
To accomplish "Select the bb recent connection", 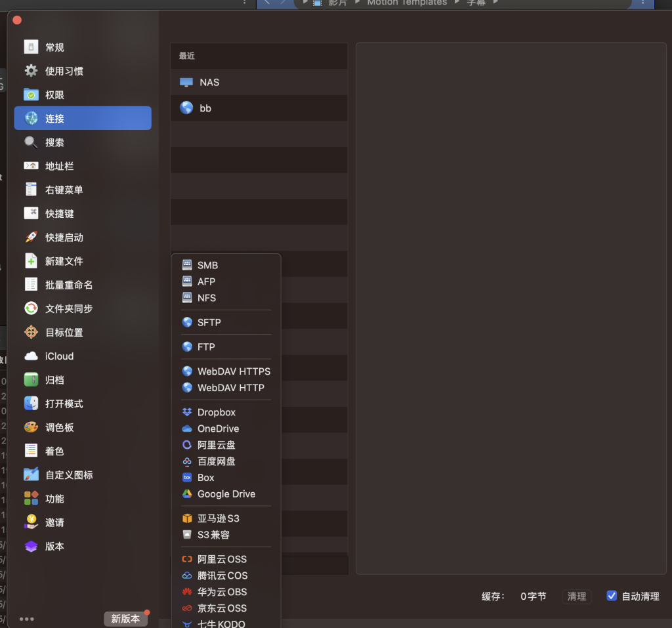I will click(x=205, y=108).
